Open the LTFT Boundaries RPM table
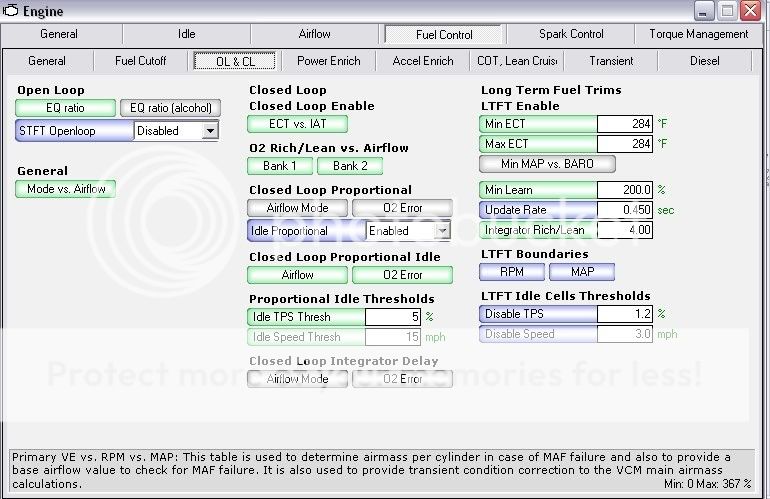The width and height of the screenshot is (770, 499). coord(511,272)
